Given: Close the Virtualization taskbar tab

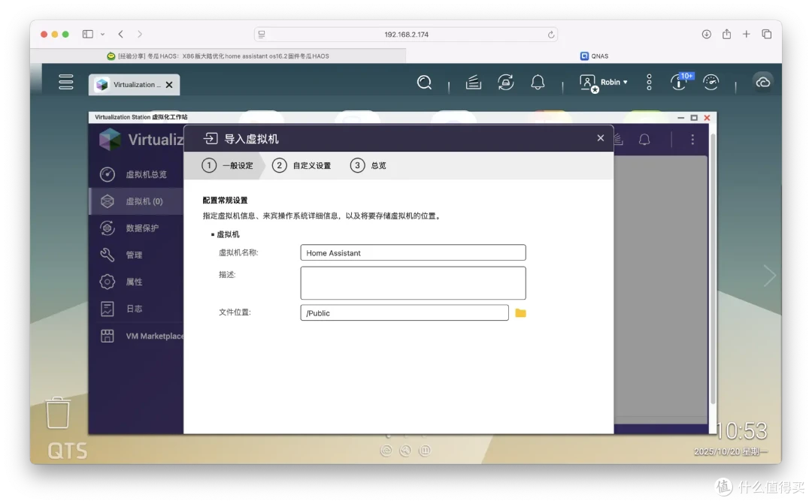Looking at the screenshot, I should click(169, 85).
